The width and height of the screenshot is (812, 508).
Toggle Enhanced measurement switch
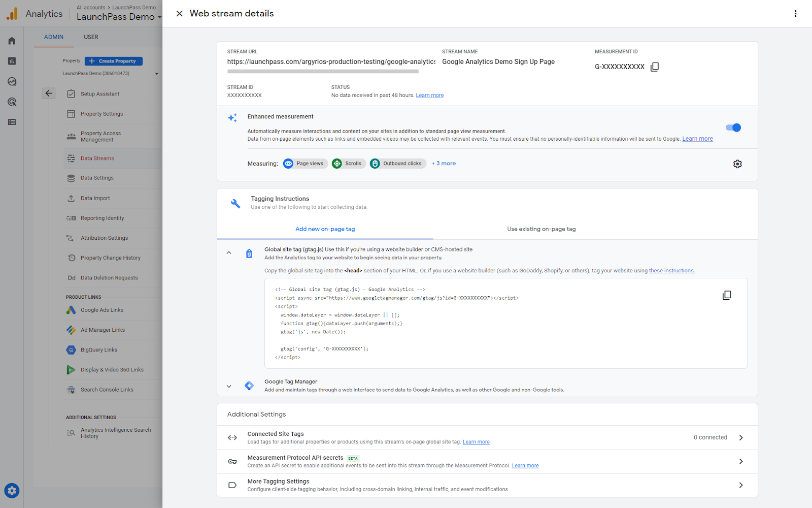click(x=733, y=128)
